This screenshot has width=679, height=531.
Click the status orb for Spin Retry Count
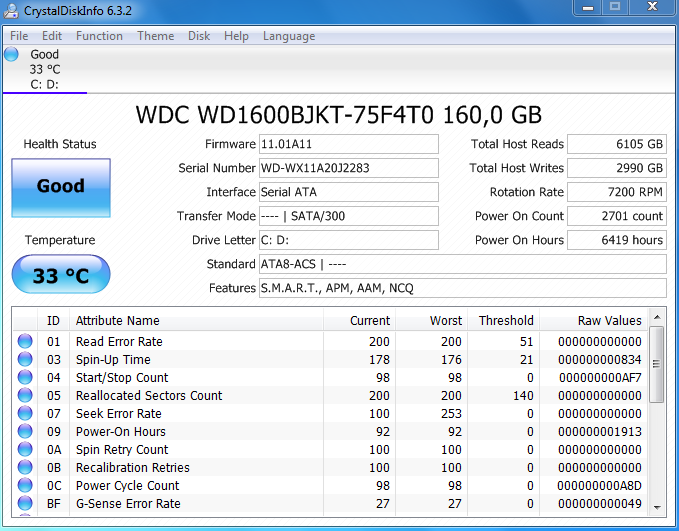(25, 450)
